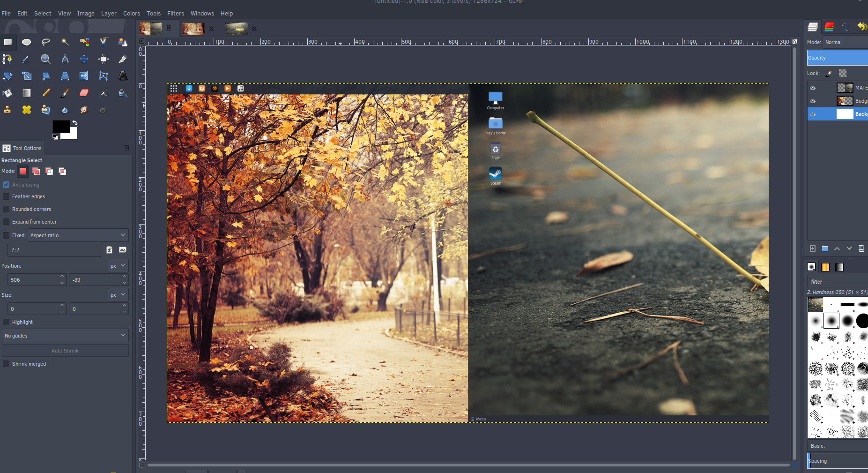The width and height of the screenshot is (868, 473).
Task: Select the Paintbrush tool
Action: (65, 93)
